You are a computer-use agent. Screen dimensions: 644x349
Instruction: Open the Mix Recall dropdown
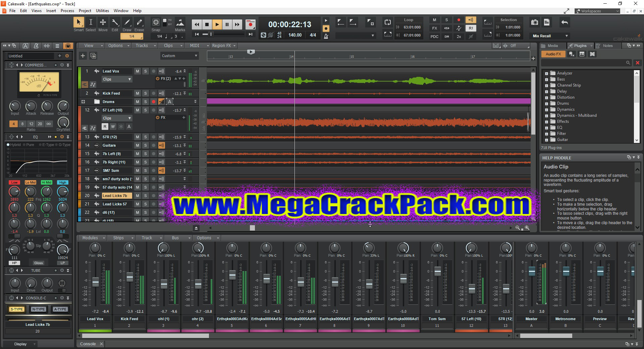coord(550,36)
